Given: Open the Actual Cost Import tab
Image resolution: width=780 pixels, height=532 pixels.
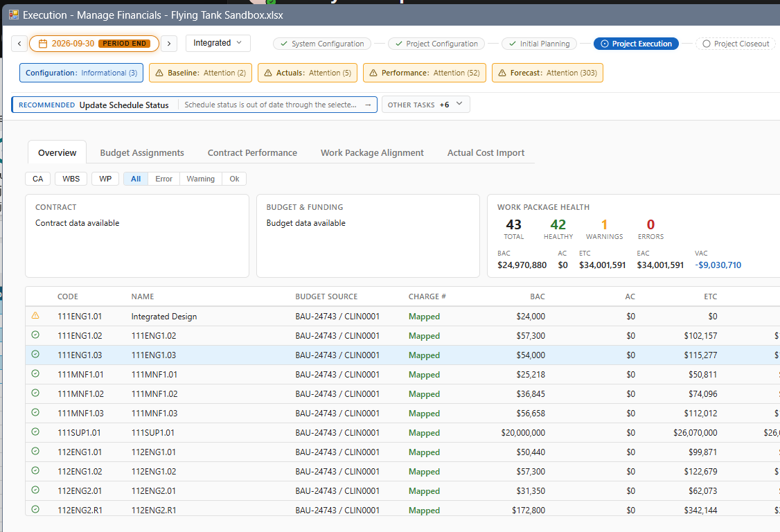Looking at the screenshot, I should [x=486, y=153].
